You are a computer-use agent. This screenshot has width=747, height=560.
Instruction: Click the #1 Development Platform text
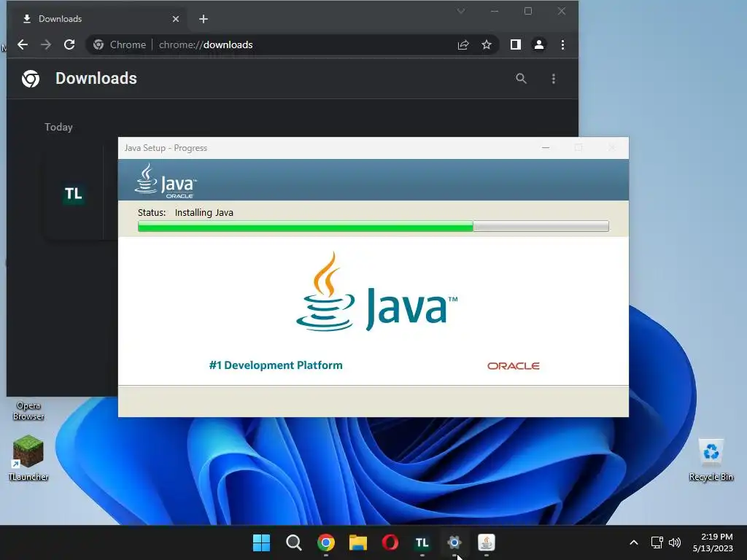click(x=276, y=365)
